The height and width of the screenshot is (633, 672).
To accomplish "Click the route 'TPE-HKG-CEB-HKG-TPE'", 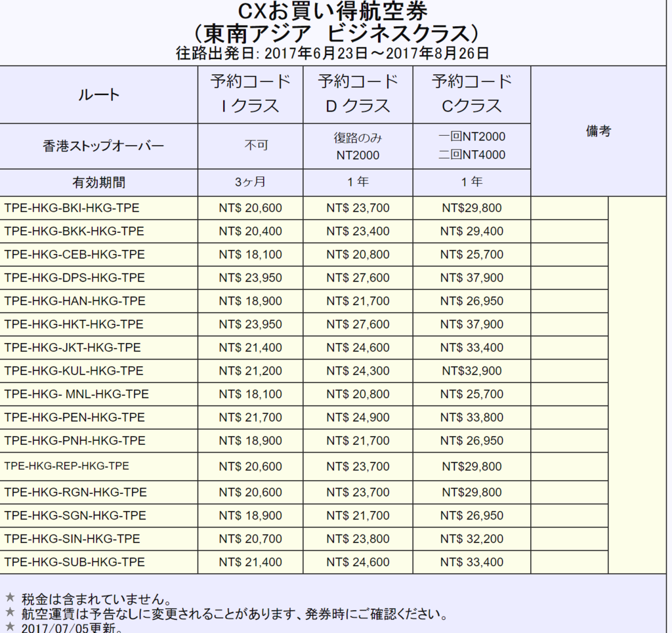I will pyautogui.click(x=74, y=255).
